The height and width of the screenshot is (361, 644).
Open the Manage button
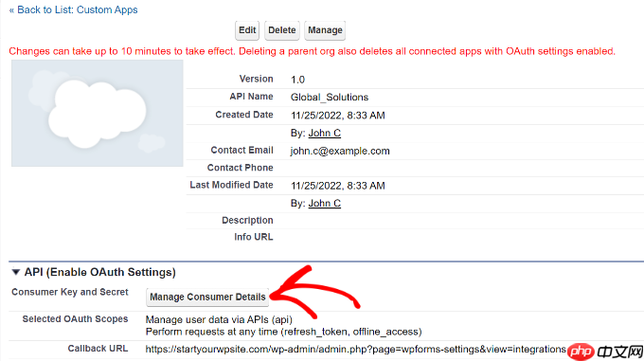[x=325, y=30]
